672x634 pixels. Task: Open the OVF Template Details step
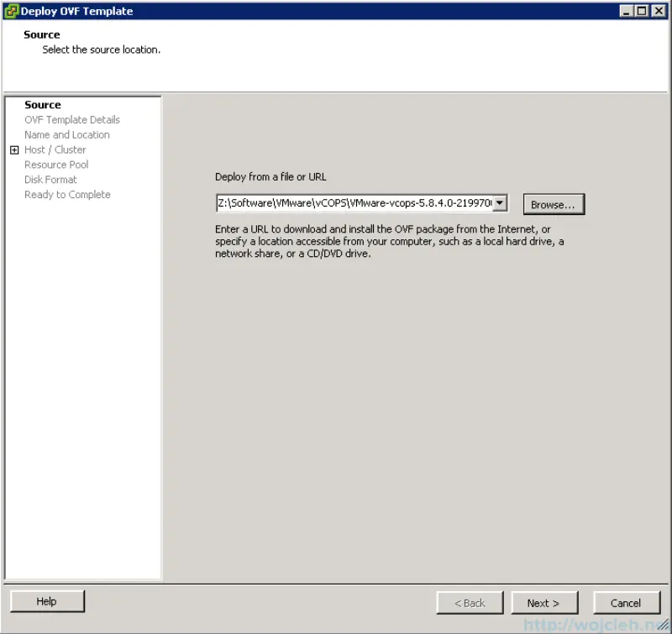[71, 119]
